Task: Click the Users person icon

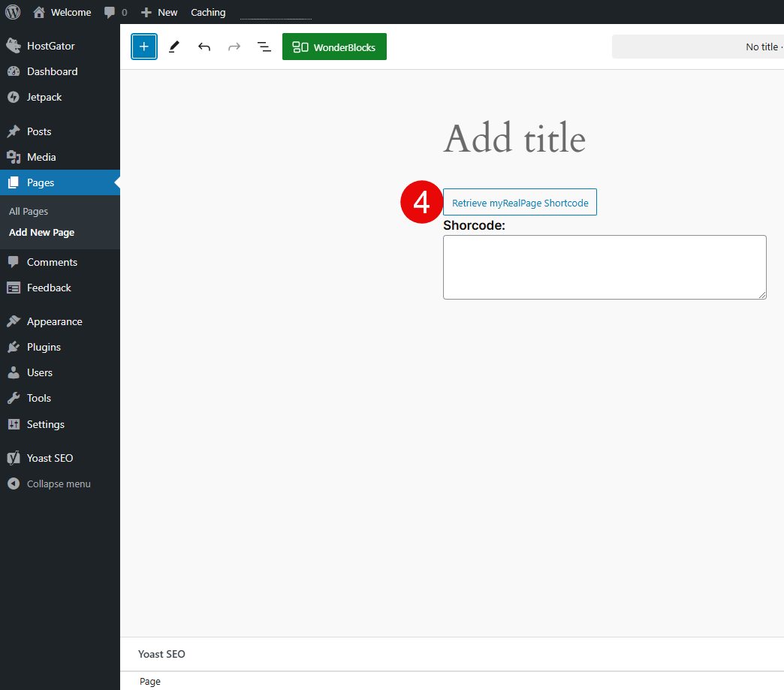Action: tap(14, 372)
